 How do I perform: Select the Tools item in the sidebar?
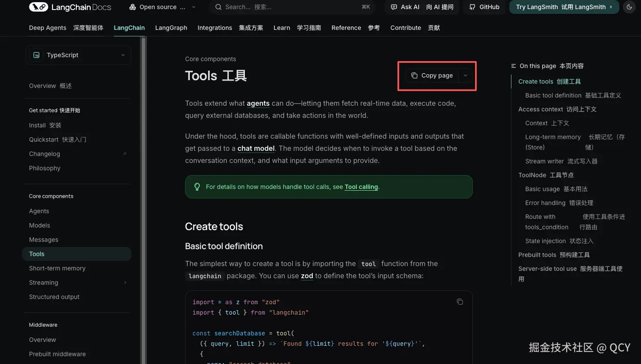[76, 254]
